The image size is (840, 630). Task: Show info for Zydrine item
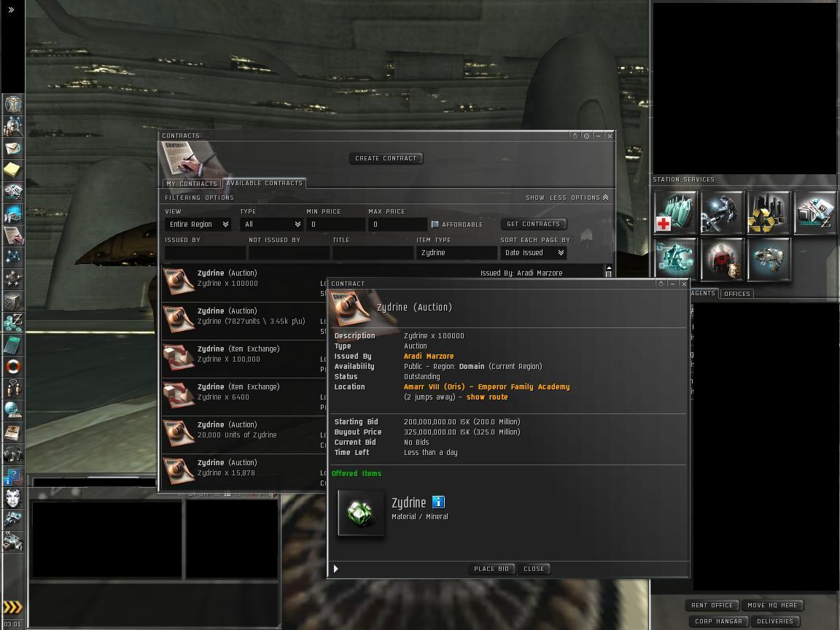pos(438,502)
